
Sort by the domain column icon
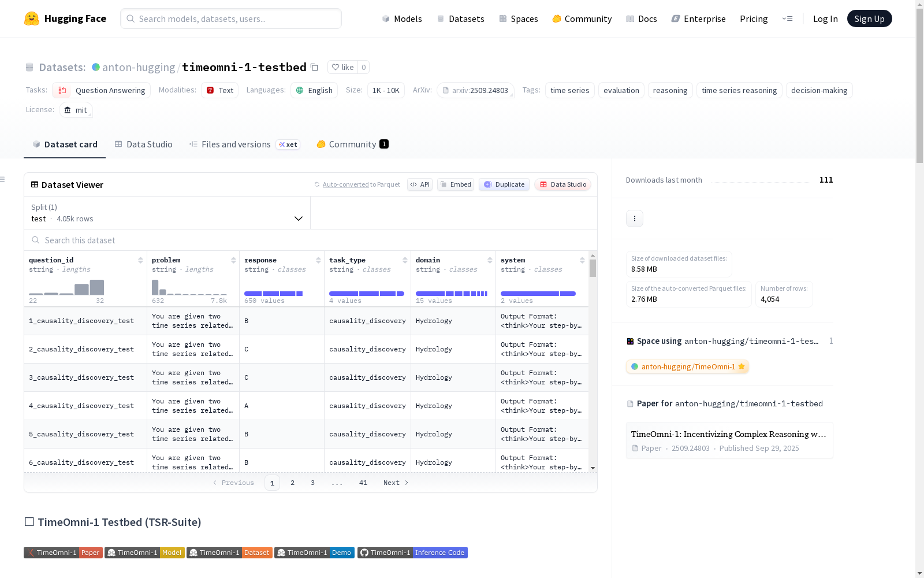click(490, 260)
